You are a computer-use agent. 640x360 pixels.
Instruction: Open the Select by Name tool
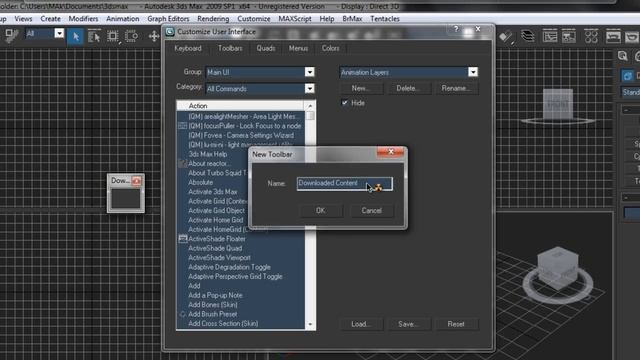point(94,37)
